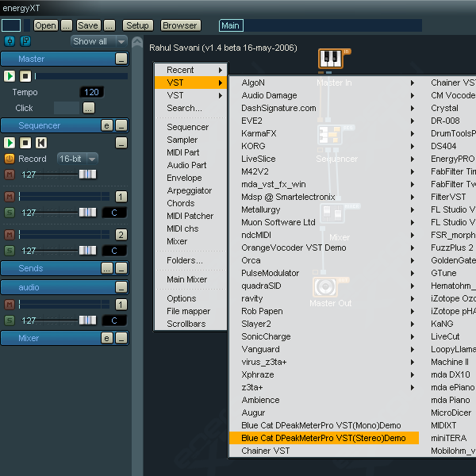Image resolution: width=476 pixels, height=476 pixels.
Task: Open the Browser panel
Action: tap(180, 25)
